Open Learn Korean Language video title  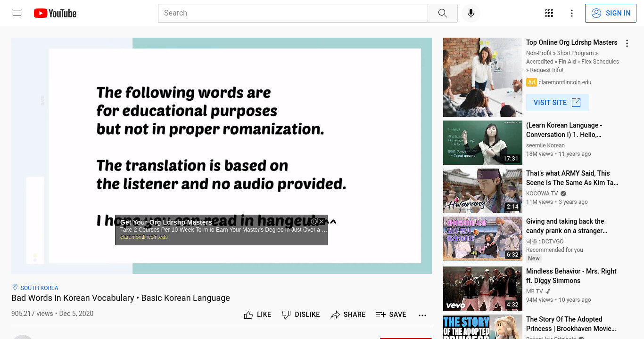(x=564, y=130)
